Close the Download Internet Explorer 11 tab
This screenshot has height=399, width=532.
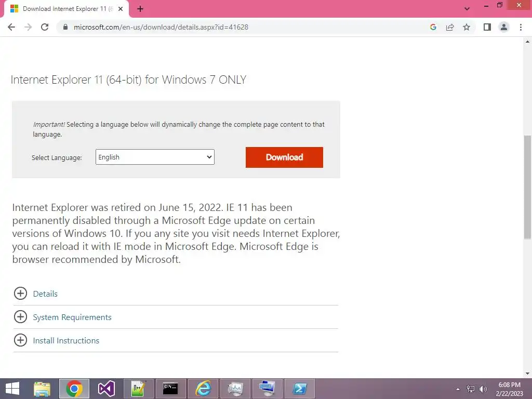(121, 9)
